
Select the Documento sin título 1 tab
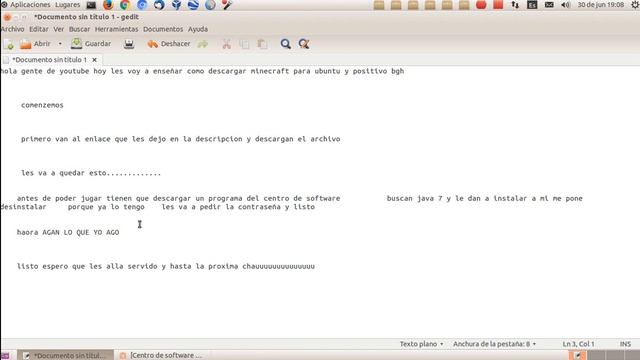[49, 60]
